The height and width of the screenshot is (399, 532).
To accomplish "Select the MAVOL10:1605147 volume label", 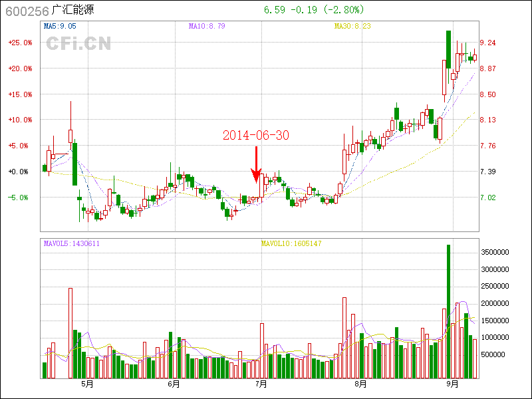I will [291, 243].
